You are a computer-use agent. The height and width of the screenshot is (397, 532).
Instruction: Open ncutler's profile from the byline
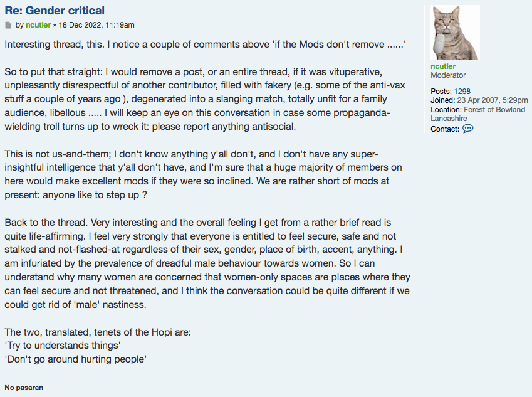tap(38, 25)
